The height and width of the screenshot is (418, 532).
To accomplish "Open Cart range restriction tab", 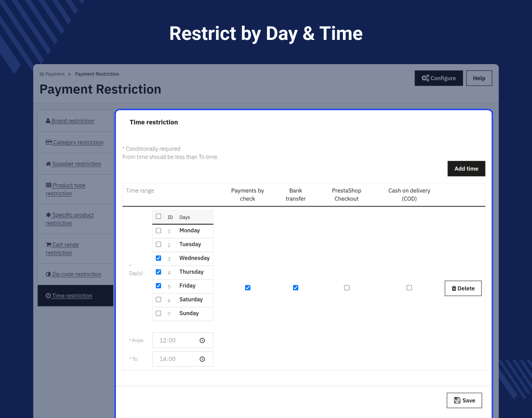I will (x=76, y=249).
